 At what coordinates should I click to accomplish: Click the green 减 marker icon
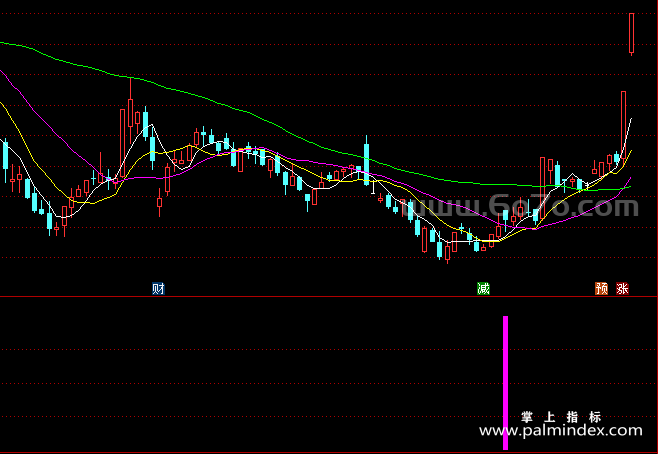click(483, 289)
